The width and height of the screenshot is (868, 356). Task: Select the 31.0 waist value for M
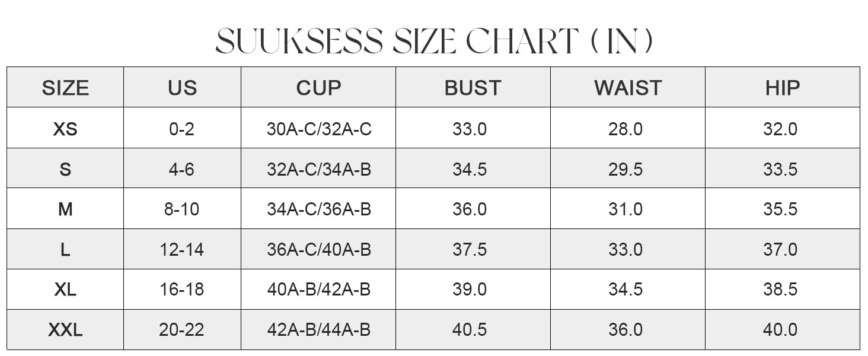point(626,209)
